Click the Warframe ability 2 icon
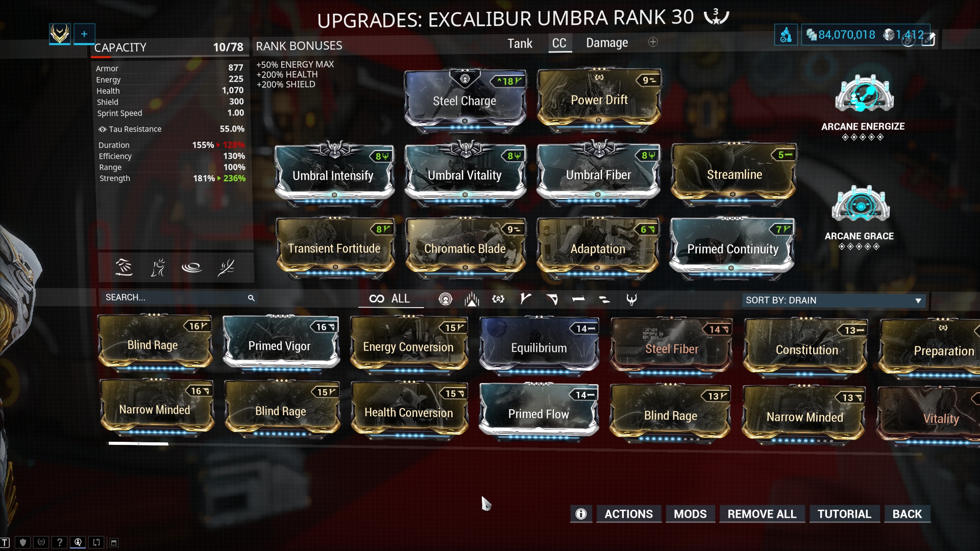The width and height of the screenshot is (980, 551). (x=157, y=268)
